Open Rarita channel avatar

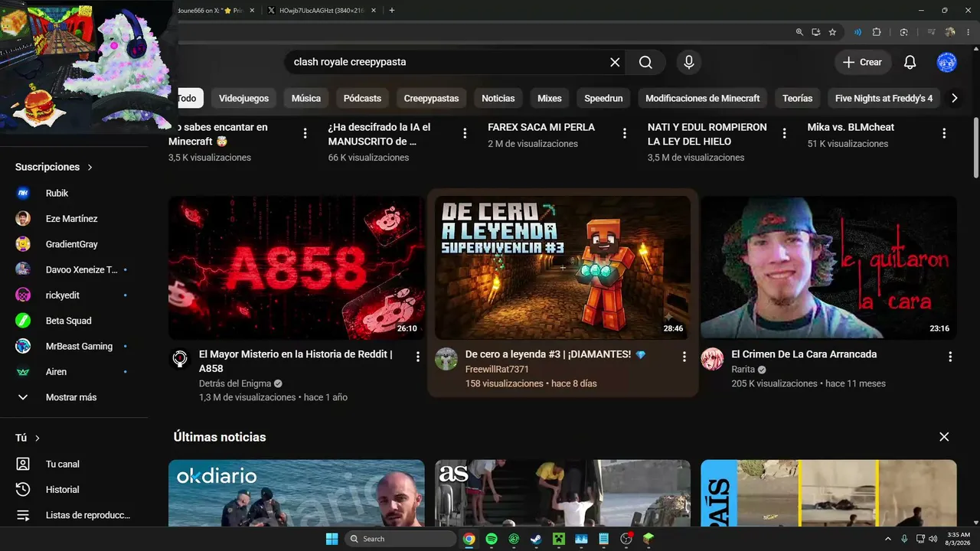tap(712, 359)
